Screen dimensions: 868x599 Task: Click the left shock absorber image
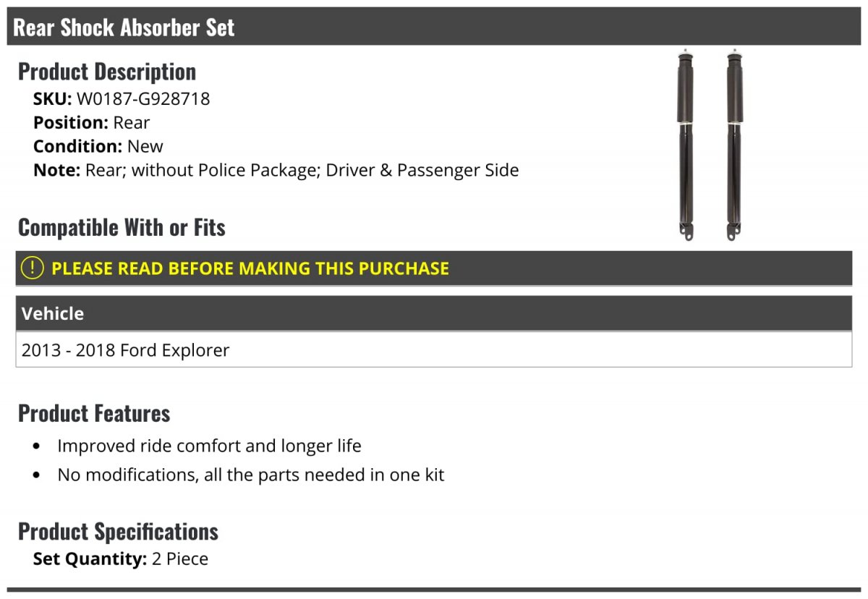coord(684,146)
